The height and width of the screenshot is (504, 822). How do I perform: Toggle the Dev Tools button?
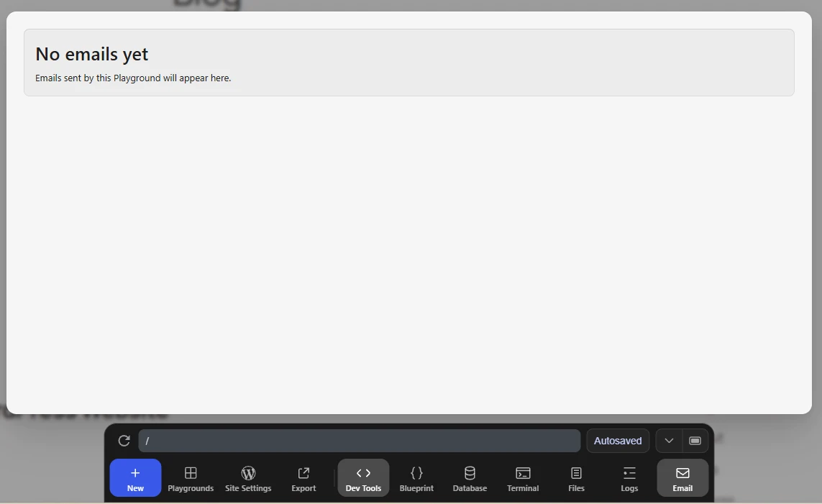click(x=363, y=478)
